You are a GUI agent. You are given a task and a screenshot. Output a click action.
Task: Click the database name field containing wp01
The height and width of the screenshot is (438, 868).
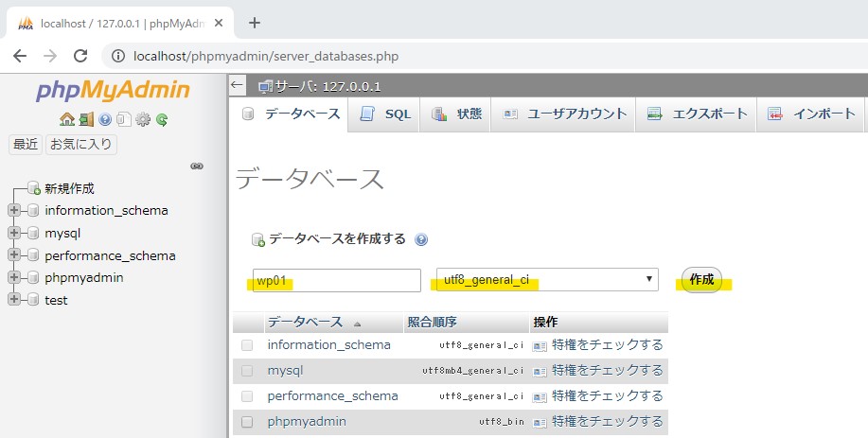click(337, 280)
